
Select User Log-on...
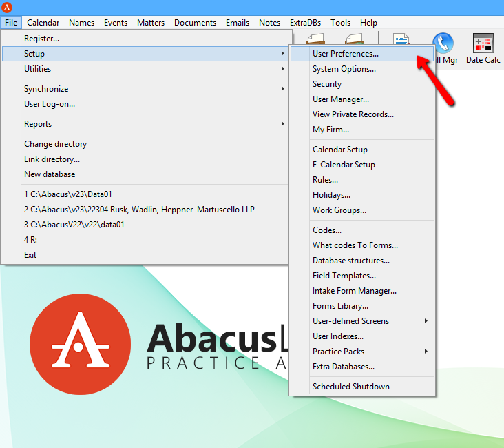tap(145, 104)
